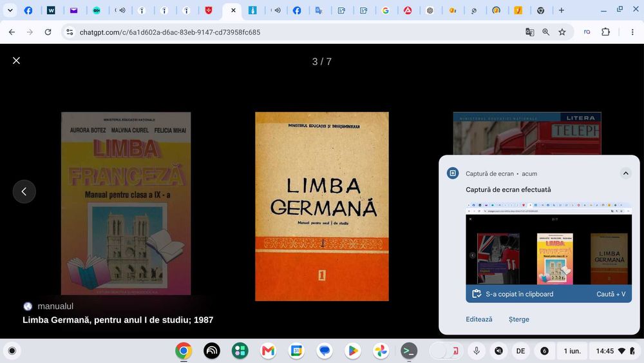Open Gmail from the shelf
The width and height of the screenshot is (644, 363).
coord(268,351)
